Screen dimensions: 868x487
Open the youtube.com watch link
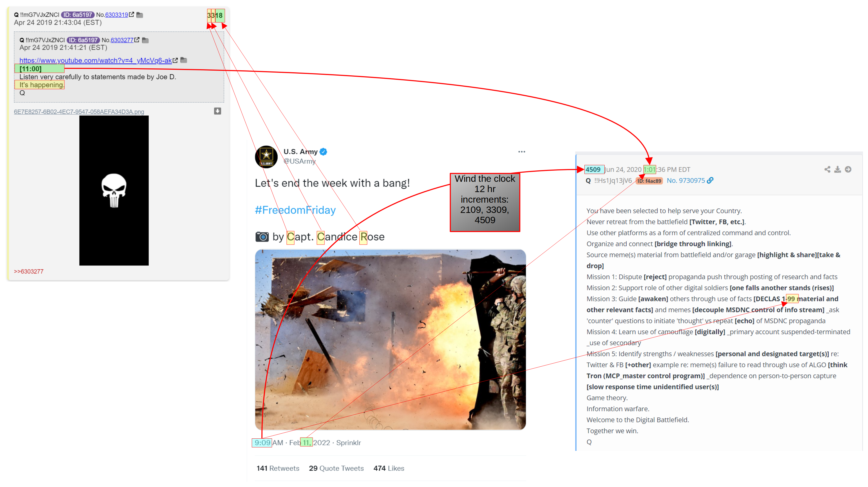96,60
